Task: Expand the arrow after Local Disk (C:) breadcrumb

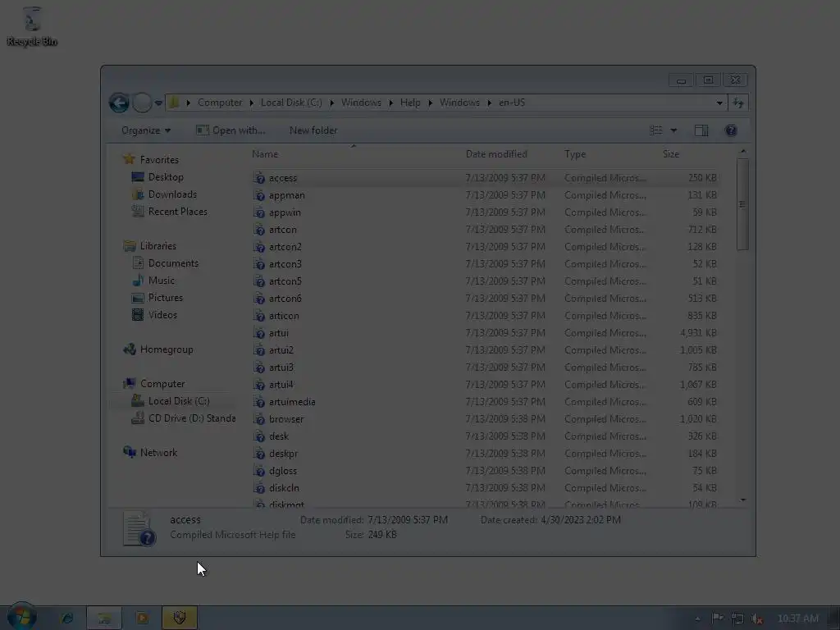Action: pyautogui.click(x=331, y=103)
